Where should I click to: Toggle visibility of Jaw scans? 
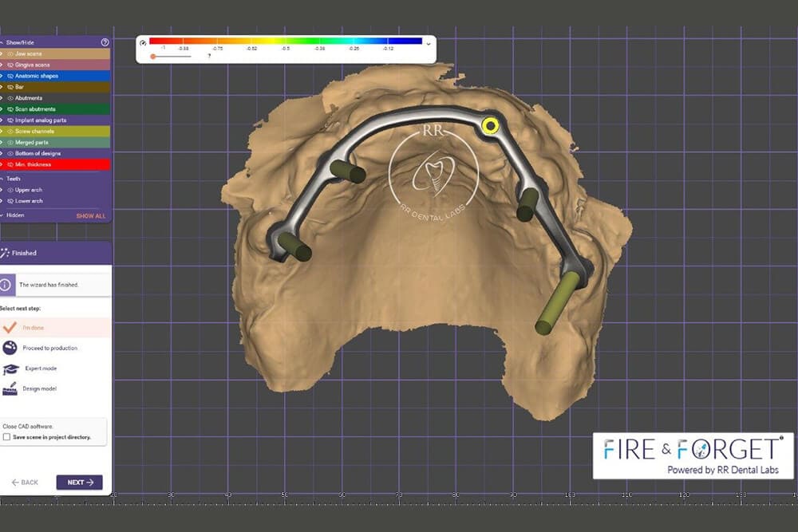tap(10, 53)
